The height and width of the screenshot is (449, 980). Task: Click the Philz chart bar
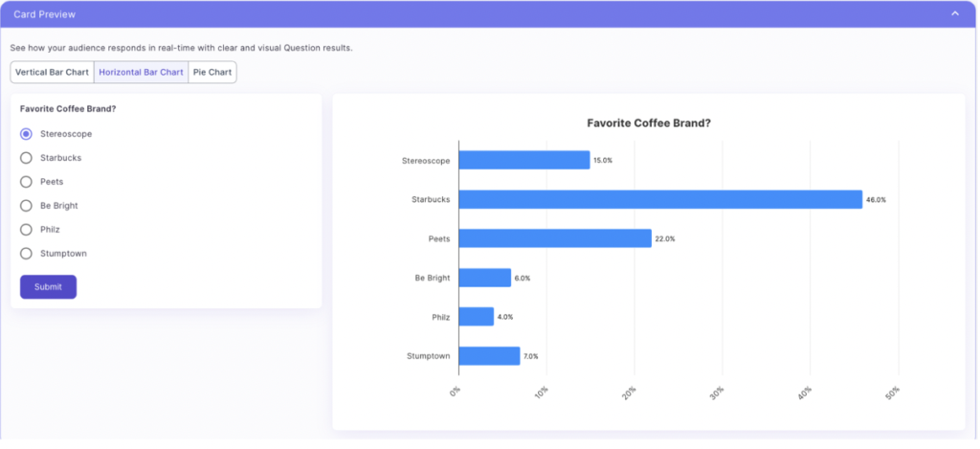(x=477, y=317)
